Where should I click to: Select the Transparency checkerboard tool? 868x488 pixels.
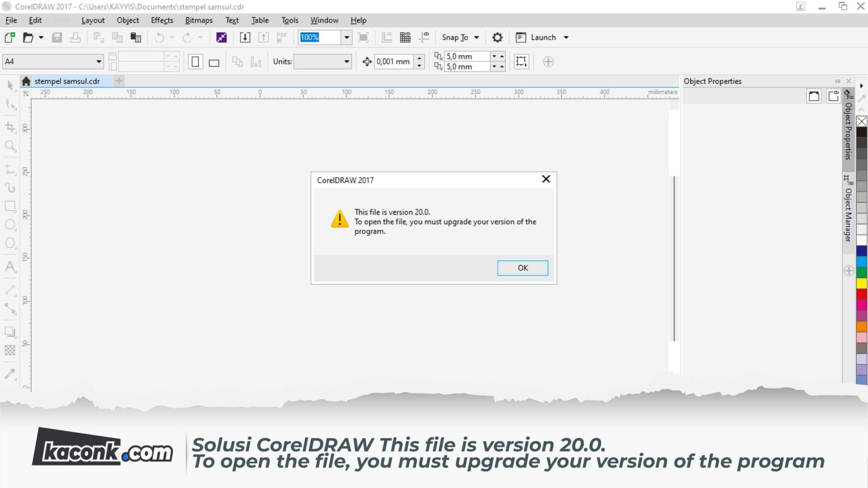10,350
